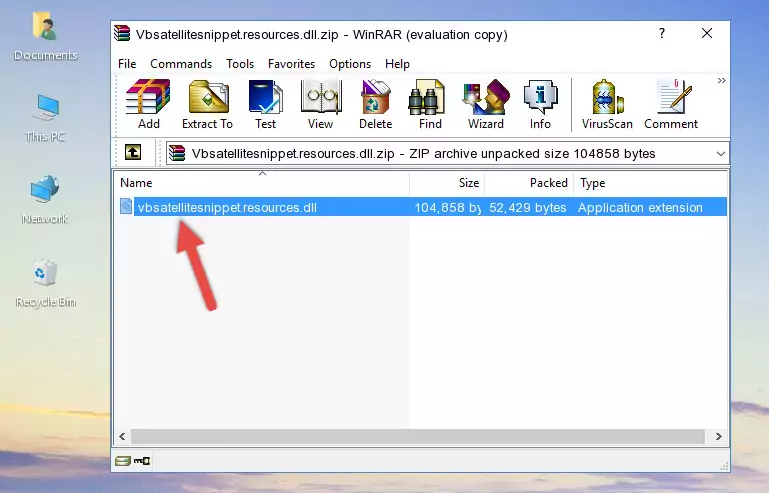This screenshot has height=493, width=769.
Task: Click the WinRAR title bar icon
Action: [x=122, y=34]
